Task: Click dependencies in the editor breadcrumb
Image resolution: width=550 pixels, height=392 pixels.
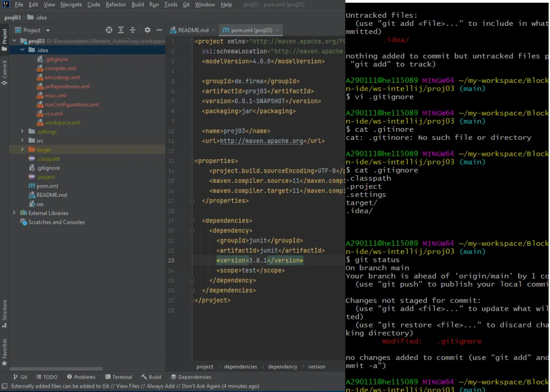Action: pos(241,366)
